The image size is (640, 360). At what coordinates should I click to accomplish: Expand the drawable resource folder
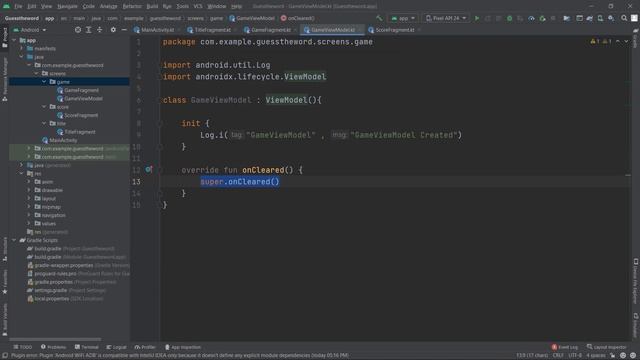(29, 190)
